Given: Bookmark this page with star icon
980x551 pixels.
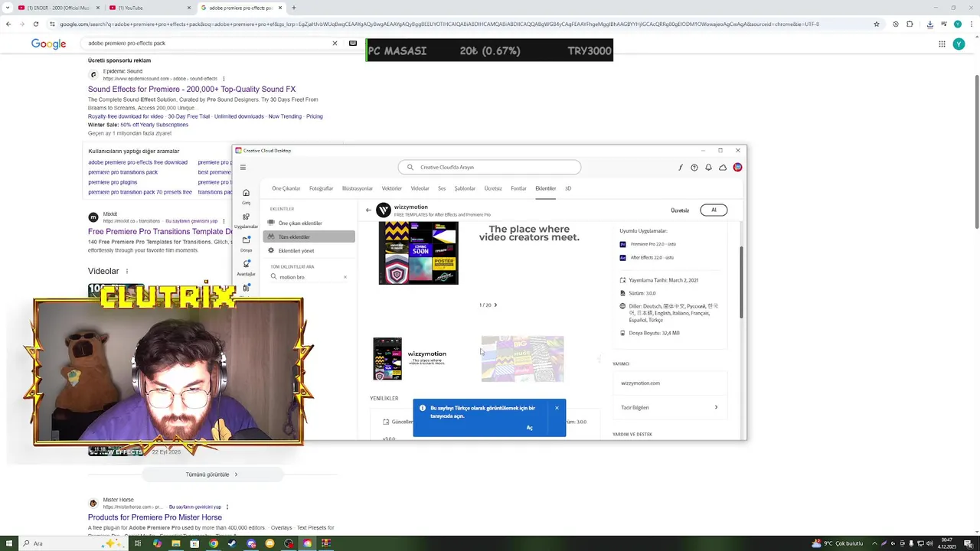Looking at the screenshot, I should pos(877,24).
